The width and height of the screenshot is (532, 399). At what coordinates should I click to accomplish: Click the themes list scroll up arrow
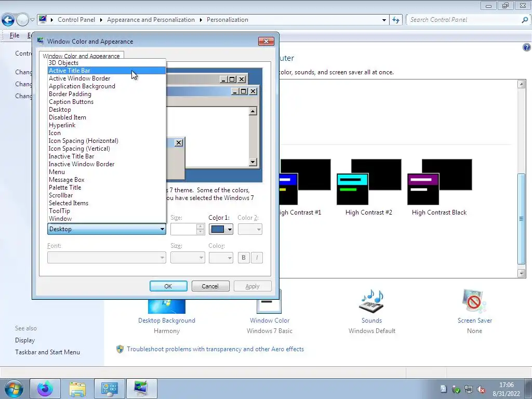point(522,84)
